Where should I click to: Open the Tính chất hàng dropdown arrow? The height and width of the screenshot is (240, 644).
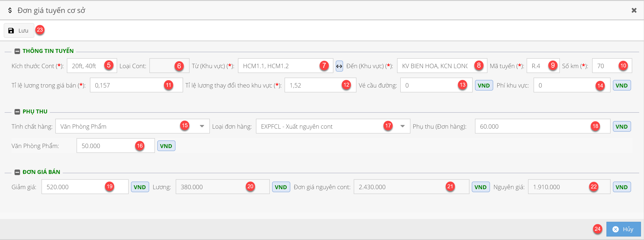point(202,126)
